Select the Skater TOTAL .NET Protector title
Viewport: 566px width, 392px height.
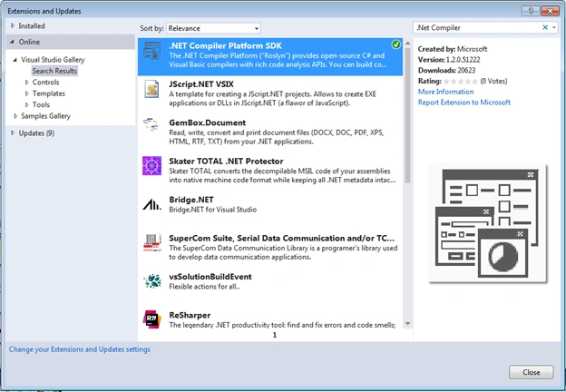[226, 161]
